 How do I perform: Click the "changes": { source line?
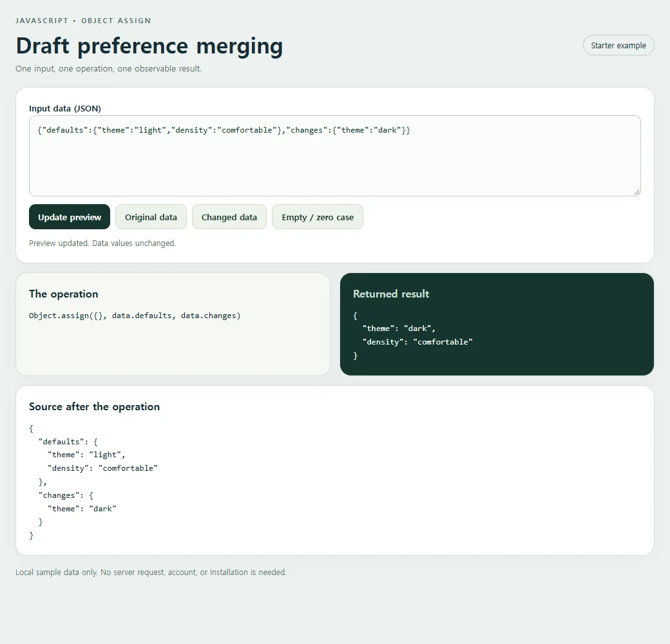coord(66,495)
